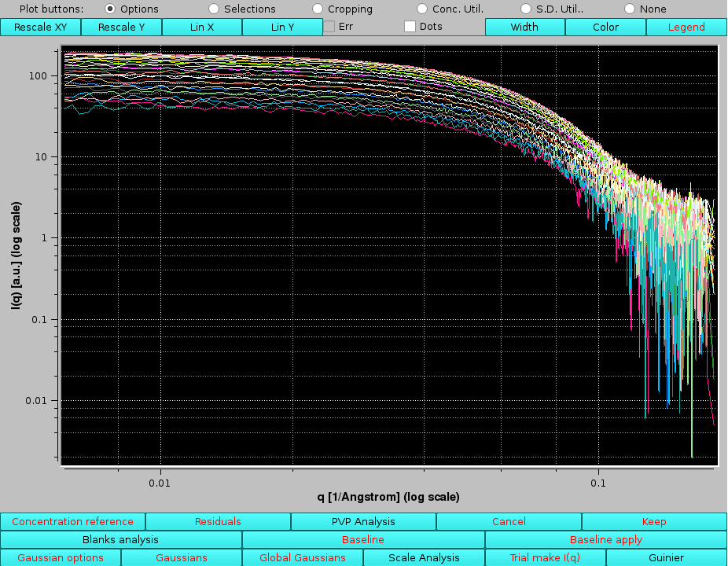Click Concentration reference
This screenshot has width=728, height=566.
pyautogui.click(x=72, y=521)
